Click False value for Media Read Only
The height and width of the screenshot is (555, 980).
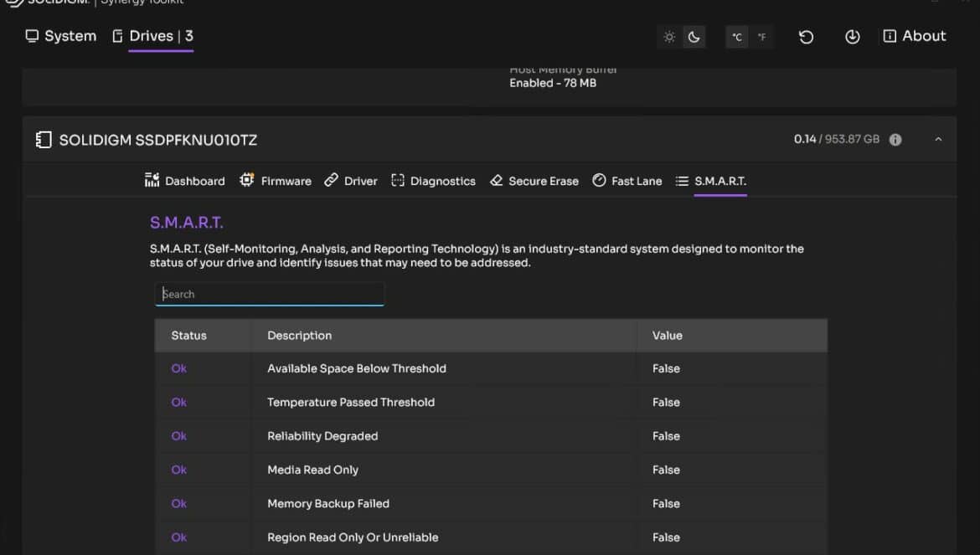coord(666,470)
